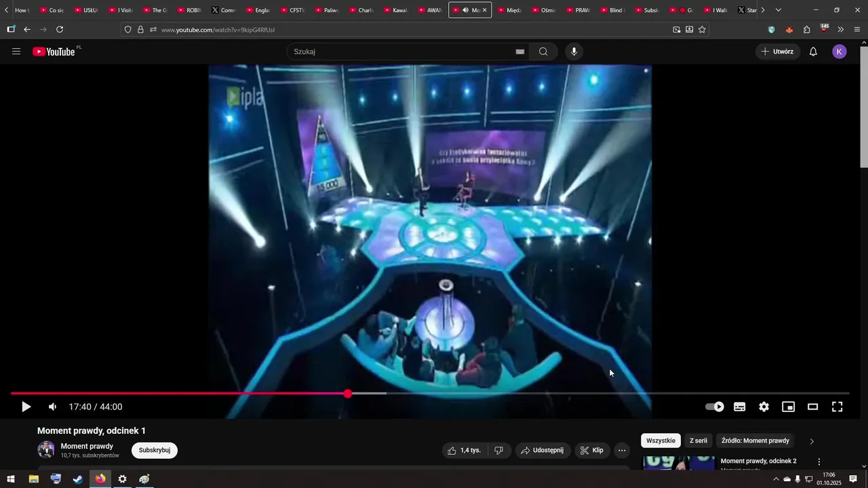Switch to miniplayer mode
Viewport: 868px width, 488px height.
[x=789, y=407]
